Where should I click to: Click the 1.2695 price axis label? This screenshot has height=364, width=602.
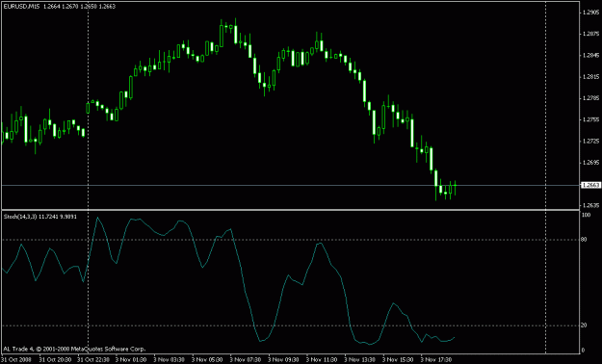[x=590, y=163]
